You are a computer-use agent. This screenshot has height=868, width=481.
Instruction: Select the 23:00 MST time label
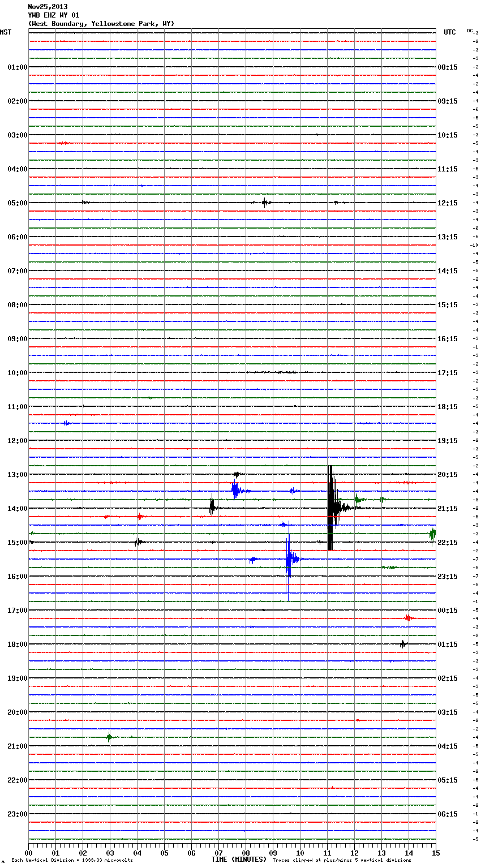(x=18, y=814)
